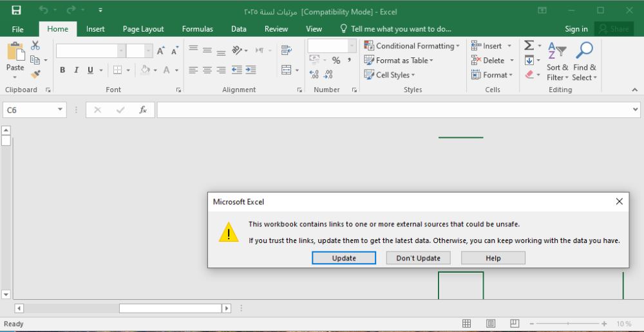Open Find & Select menu

point(585,62)
